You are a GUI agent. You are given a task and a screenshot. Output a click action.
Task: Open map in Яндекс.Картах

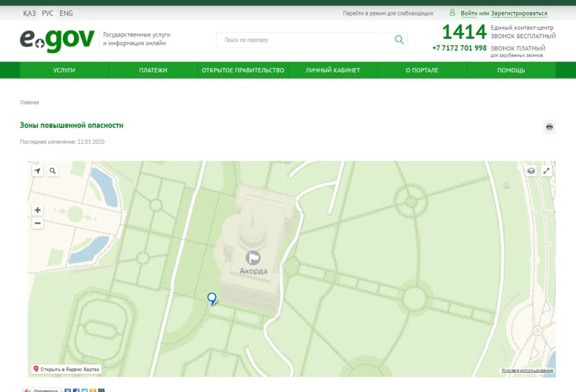point(67,369)
